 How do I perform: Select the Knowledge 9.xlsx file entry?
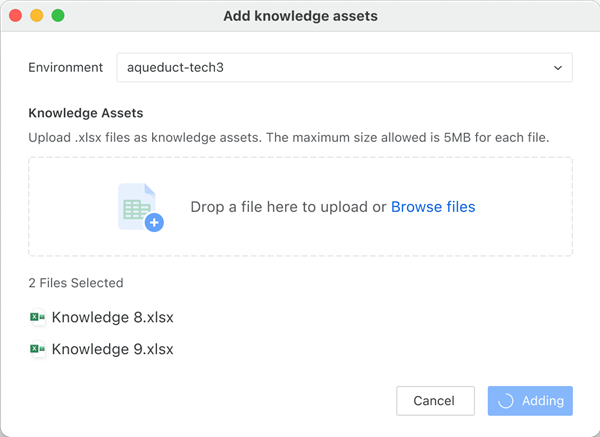point(112,349)
